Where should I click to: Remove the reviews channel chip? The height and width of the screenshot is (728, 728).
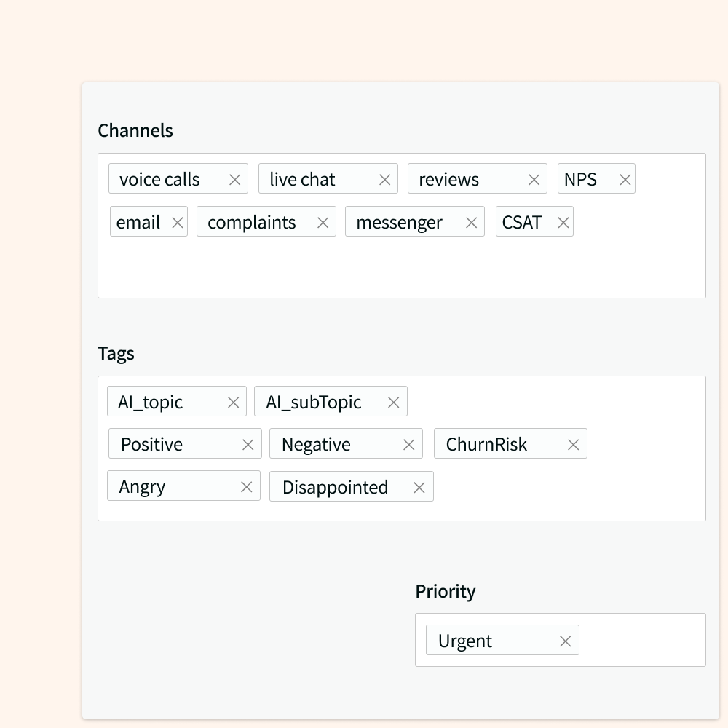534,178
